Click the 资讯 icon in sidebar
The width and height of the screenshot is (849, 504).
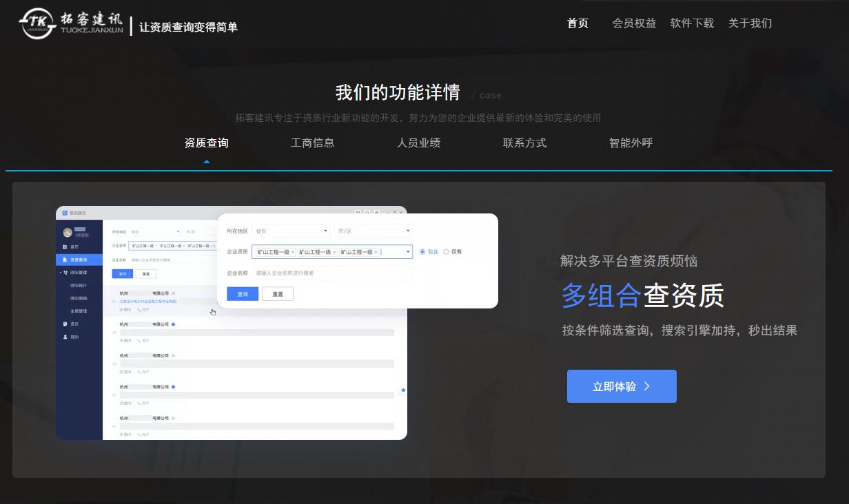(65, 324)
